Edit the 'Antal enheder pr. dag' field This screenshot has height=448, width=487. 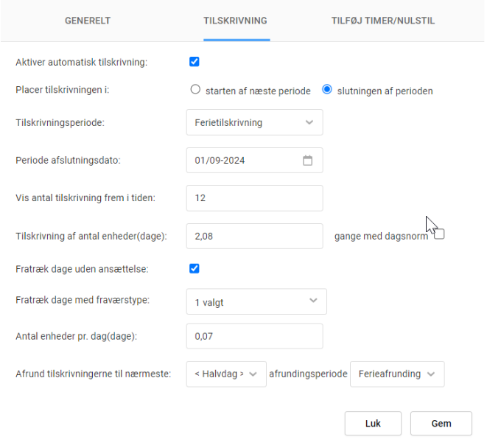(x=254, y=336)
